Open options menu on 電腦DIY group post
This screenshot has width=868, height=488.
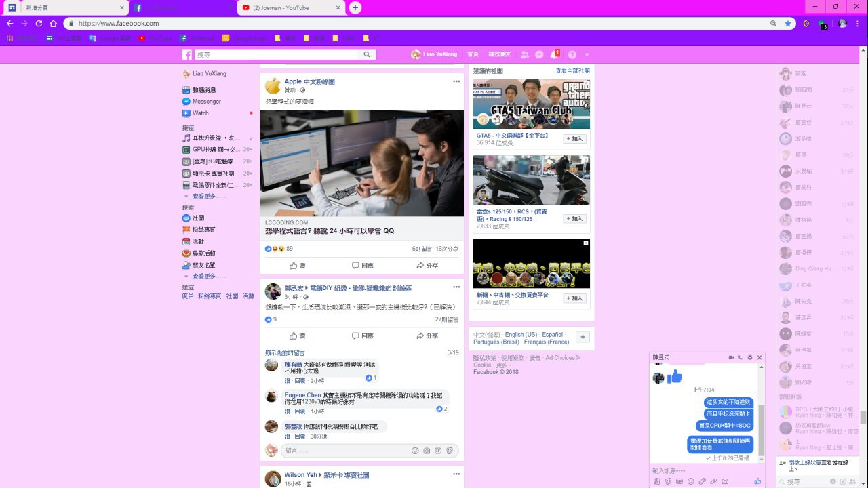(456, 287)
